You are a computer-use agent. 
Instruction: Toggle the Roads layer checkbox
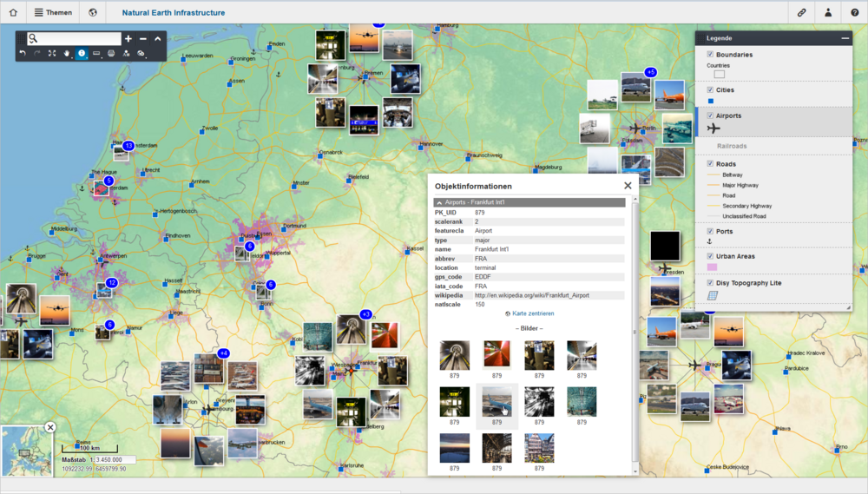click(710, 163)
